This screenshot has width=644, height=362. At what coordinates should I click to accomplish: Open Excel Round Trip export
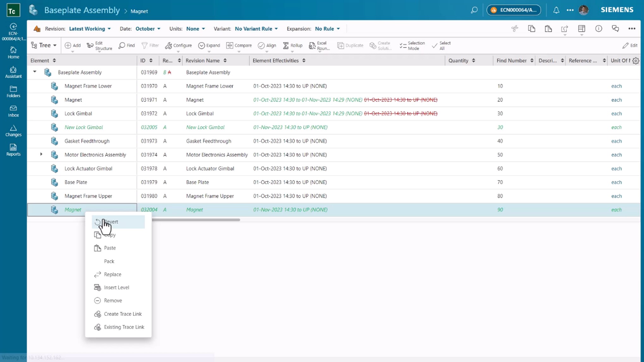[x=319, y=45]
